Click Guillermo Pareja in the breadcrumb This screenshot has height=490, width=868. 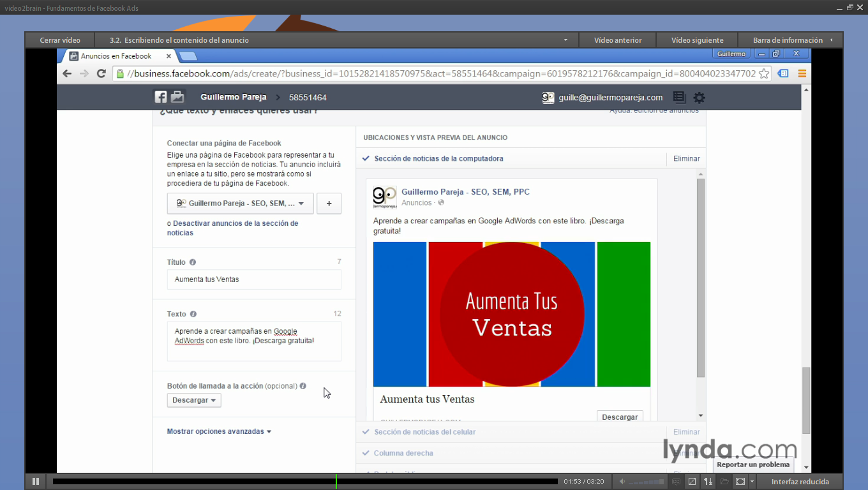233,97
